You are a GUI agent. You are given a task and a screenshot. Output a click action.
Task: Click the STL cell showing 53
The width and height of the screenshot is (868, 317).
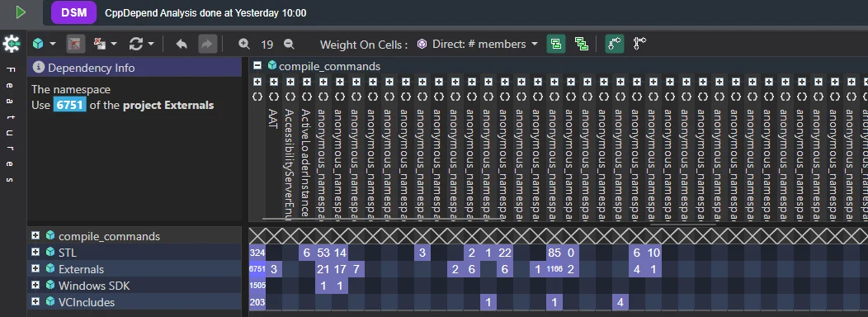pos(323,253)
